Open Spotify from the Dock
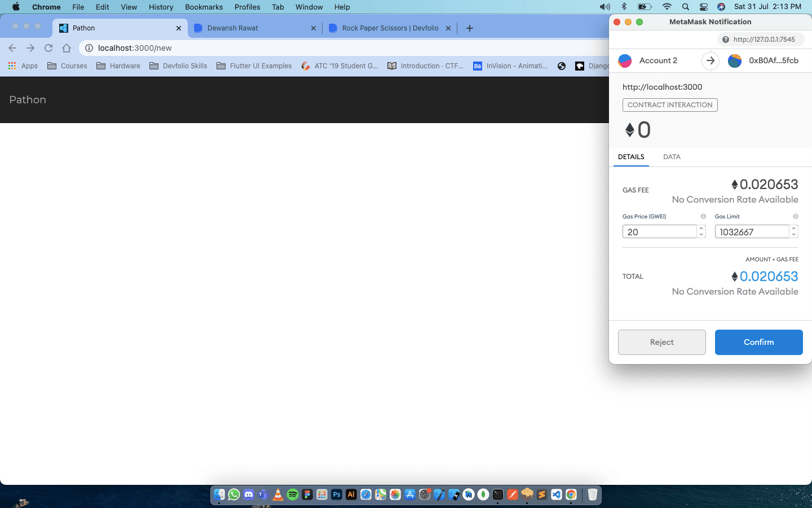Viewport: 812px width, 508px height. (293, 494)
